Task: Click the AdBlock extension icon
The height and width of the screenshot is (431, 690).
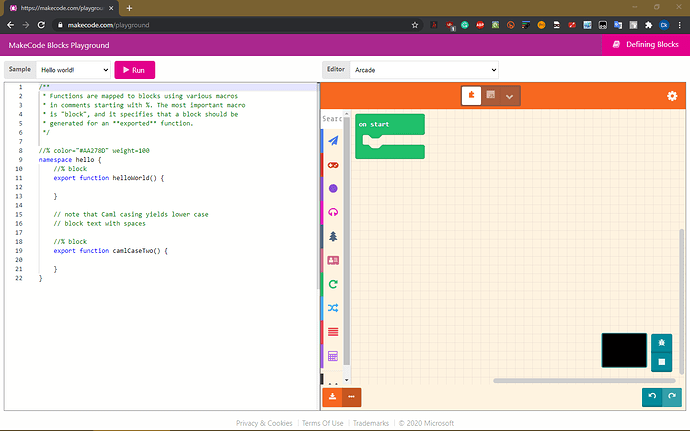Action: click(x=480, y=25)
